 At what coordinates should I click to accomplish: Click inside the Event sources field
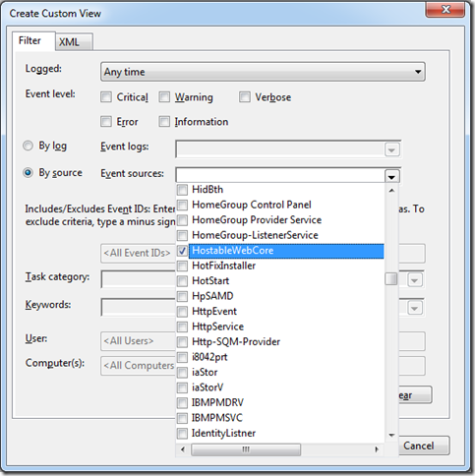click(x=280, y=175)
